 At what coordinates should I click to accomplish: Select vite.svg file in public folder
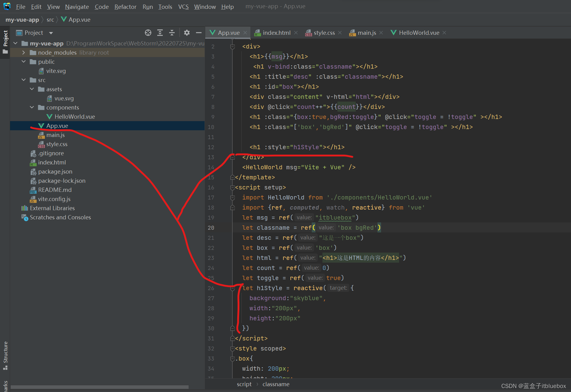click(56, 71)
